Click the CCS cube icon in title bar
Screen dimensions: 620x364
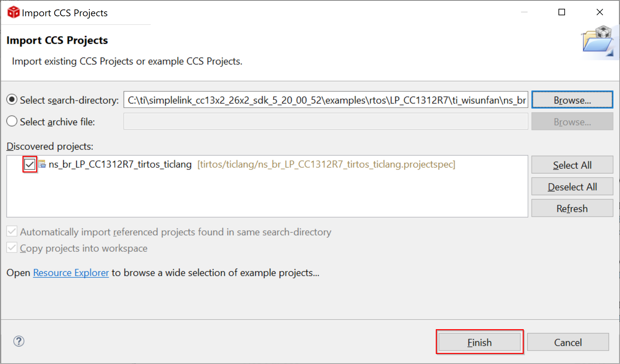click(x=13, y=12)
